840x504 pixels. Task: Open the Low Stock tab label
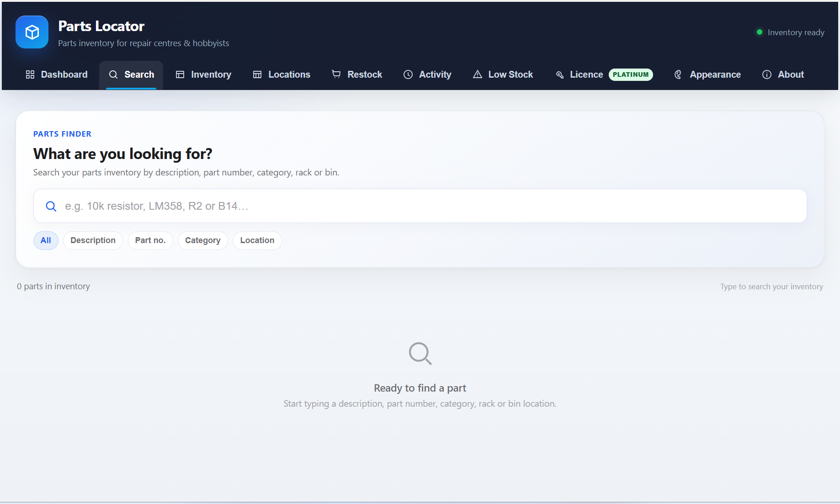tap(510, 74)
